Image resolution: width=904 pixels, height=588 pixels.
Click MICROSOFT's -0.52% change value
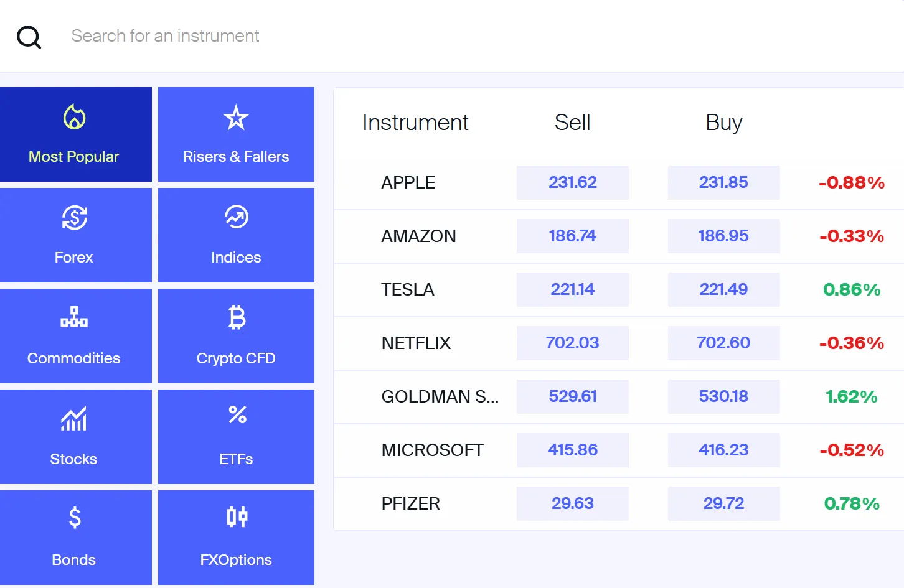(852, 450)
